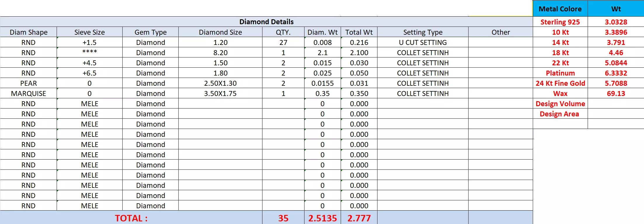The height and width of the screenshot is (224, 644).
Task: Select the total weight cell '0.031'
Action: (x=359, y=83)
